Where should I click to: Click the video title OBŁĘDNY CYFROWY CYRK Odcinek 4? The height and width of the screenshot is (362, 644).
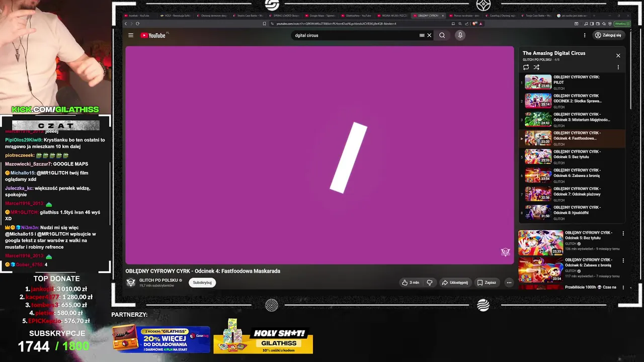point(203,271)
